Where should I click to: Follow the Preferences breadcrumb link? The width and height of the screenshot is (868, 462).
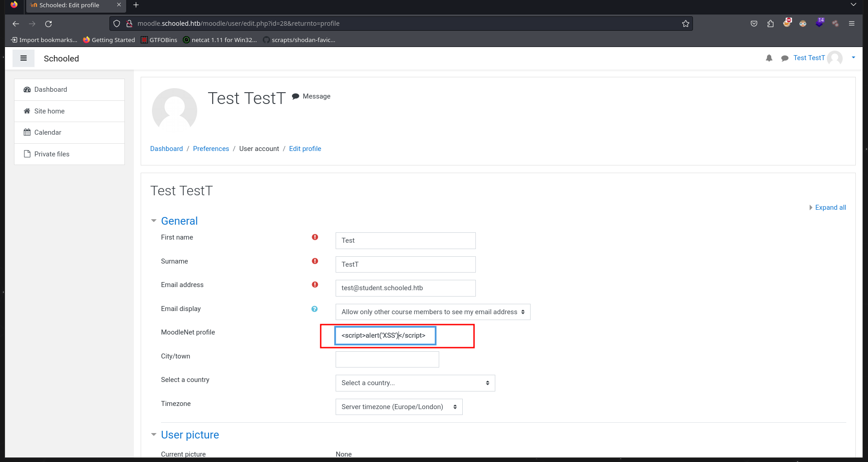(211, 149)
